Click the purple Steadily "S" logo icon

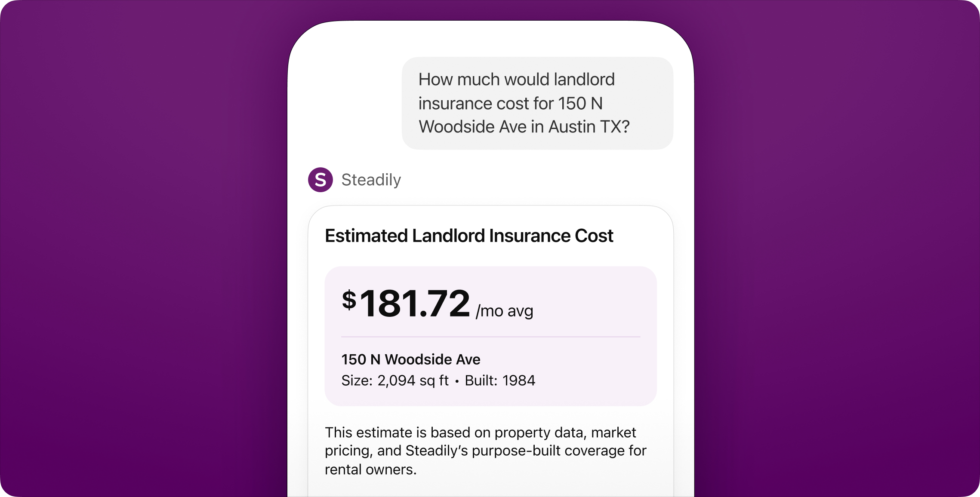[320, 180]
